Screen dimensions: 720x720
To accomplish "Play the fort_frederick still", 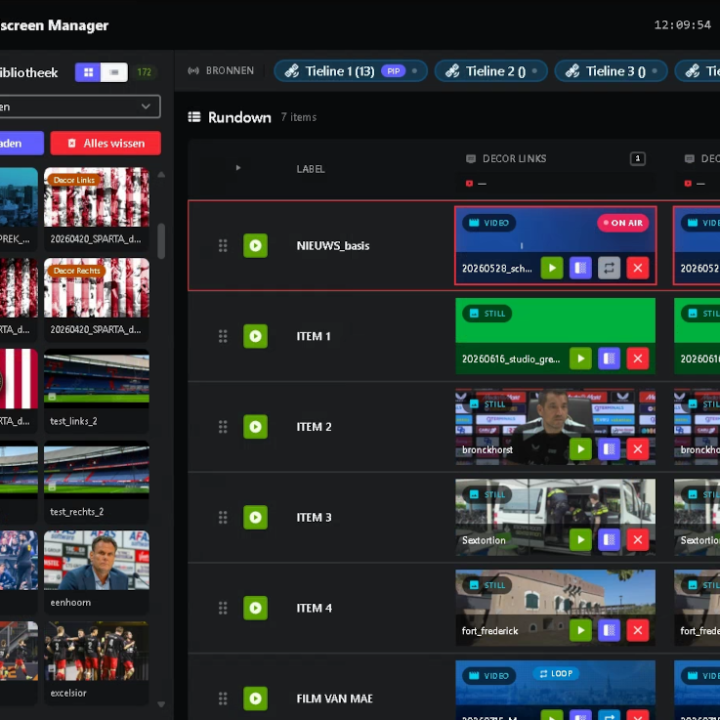I will [580, 630].
